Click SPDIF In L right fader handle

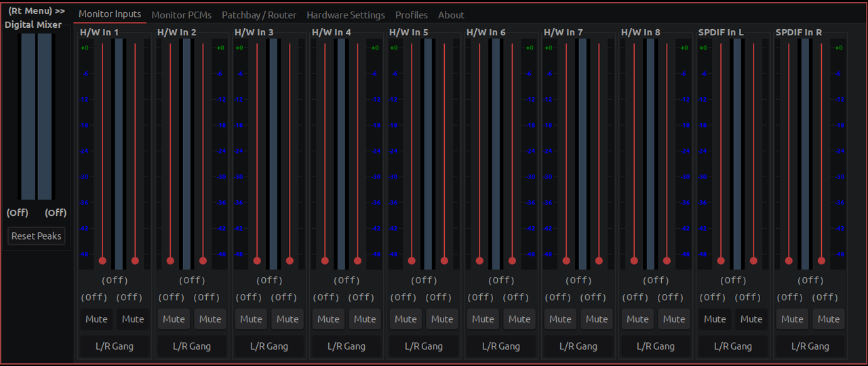coord(753,260)
